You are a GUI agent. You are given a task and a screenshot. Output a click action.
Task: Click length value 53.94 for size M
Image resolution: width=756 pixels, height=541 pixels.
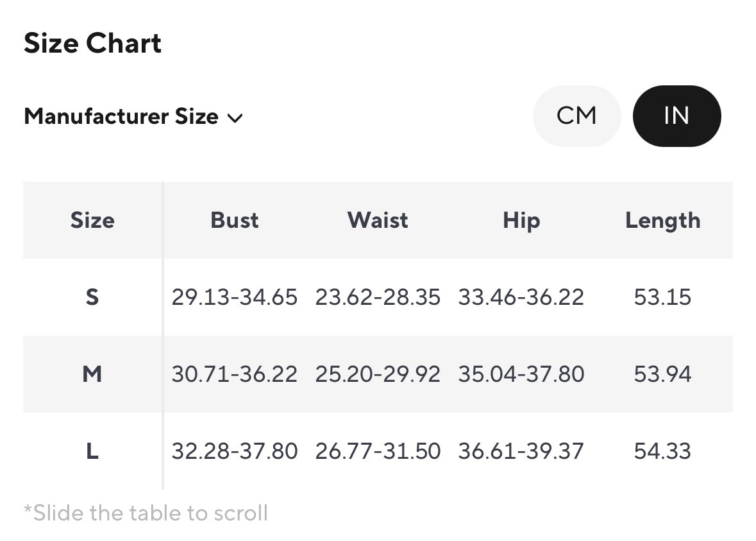pos(663,374)
